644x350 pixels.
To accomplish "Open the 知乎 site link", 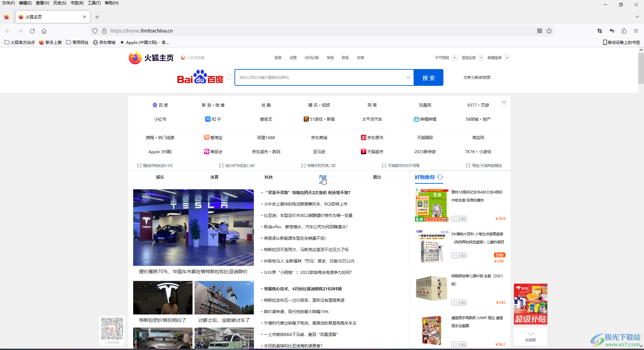I will pos(213,119).
